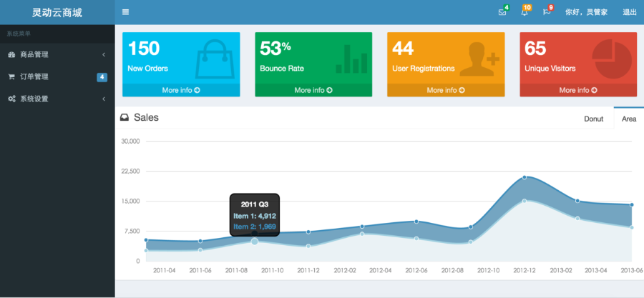Select the Area chart tab
The width and height of the screenshot is (644, 298).
click(629, 119)
